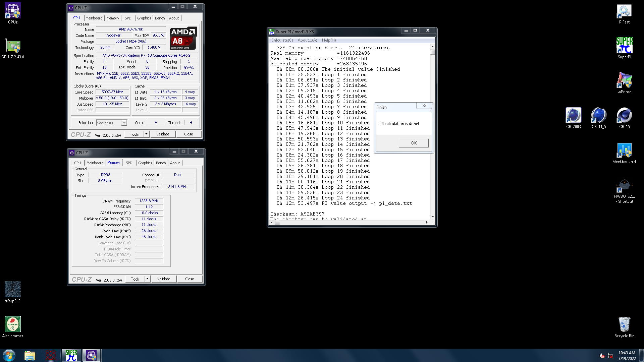Open SPD tab in Memory CPU-Z window
This screenshot has width=644, height=362.
pos(129,163)
